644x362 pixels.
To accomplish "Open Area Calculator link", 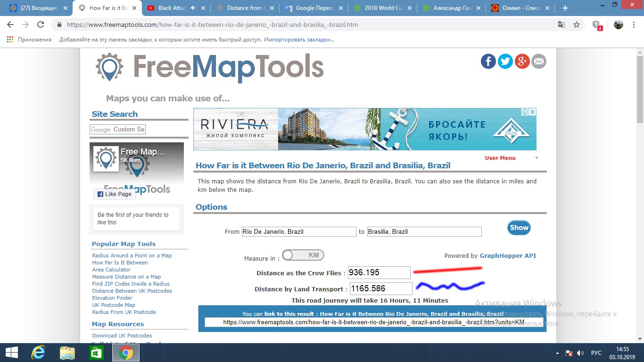I will 111,270.
